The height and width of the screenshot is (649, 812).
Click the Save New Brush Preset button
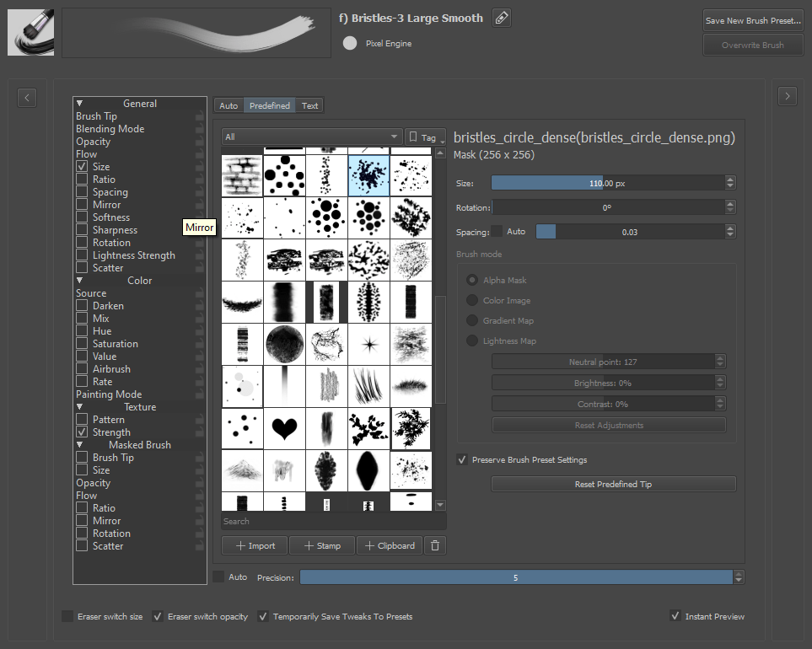coord(753,20)
